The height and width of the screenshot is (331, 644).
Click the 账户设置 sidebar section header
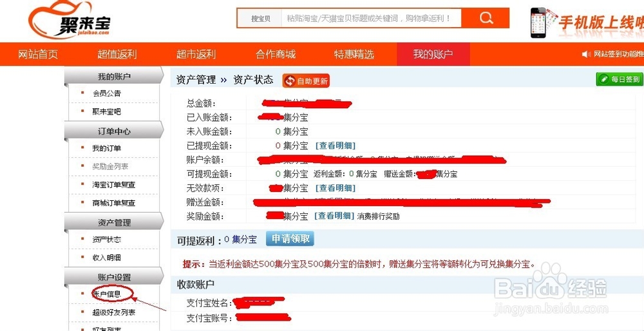tap(114, 277)
